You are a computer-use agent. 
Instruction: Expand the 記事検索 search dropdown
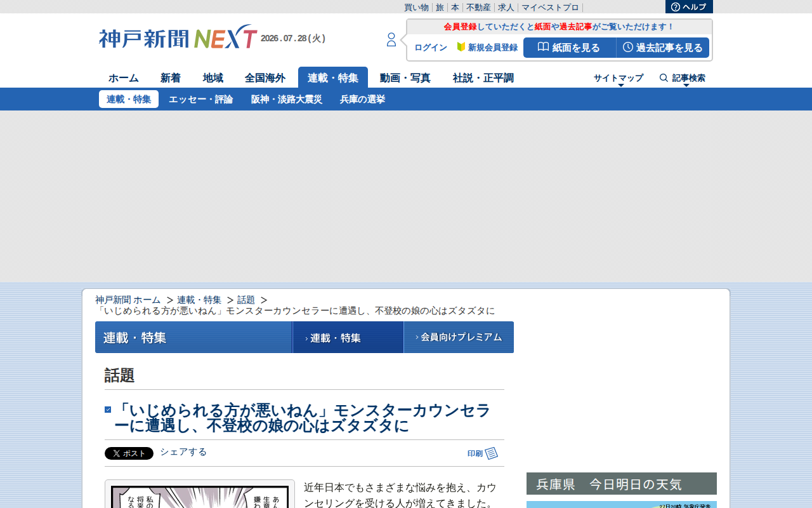coord(683,78)
